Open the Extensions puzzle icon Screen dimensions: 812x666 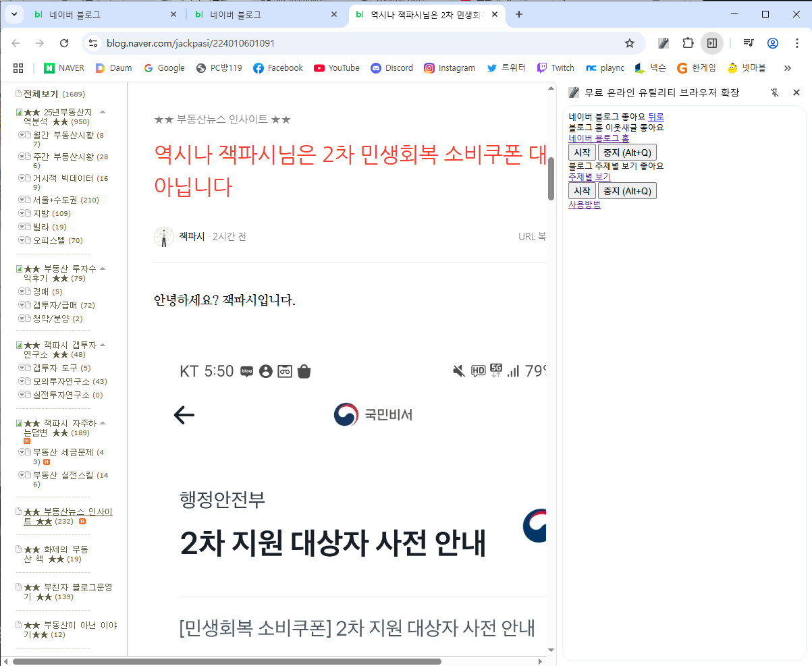[688, 43]
